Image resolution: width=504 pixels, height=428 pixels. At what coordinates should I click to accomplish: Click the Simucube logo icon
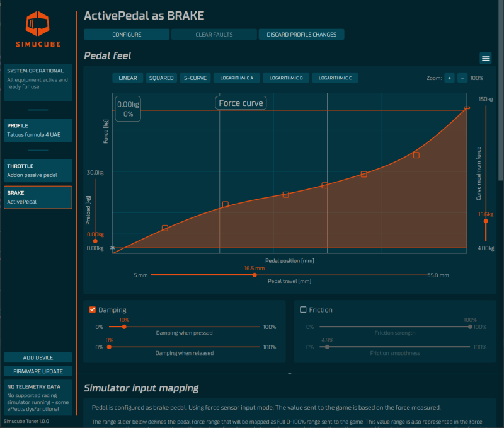pyautogui.click(x=38, y=23)
